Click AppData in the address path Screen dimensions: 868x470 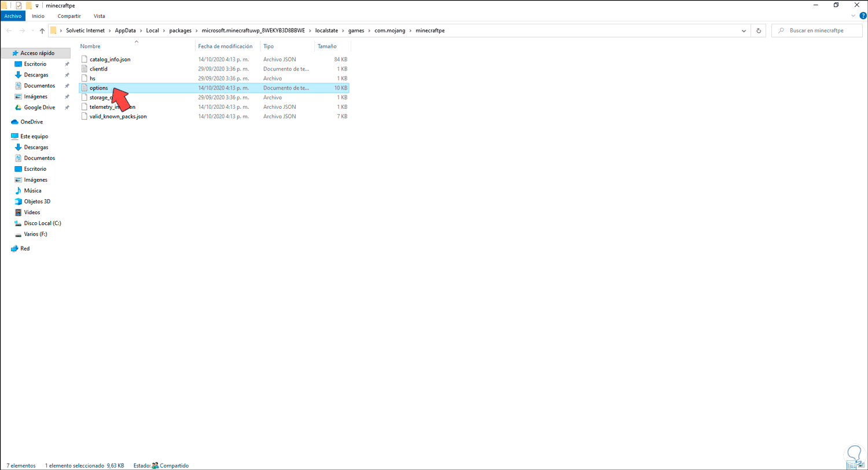125,30
